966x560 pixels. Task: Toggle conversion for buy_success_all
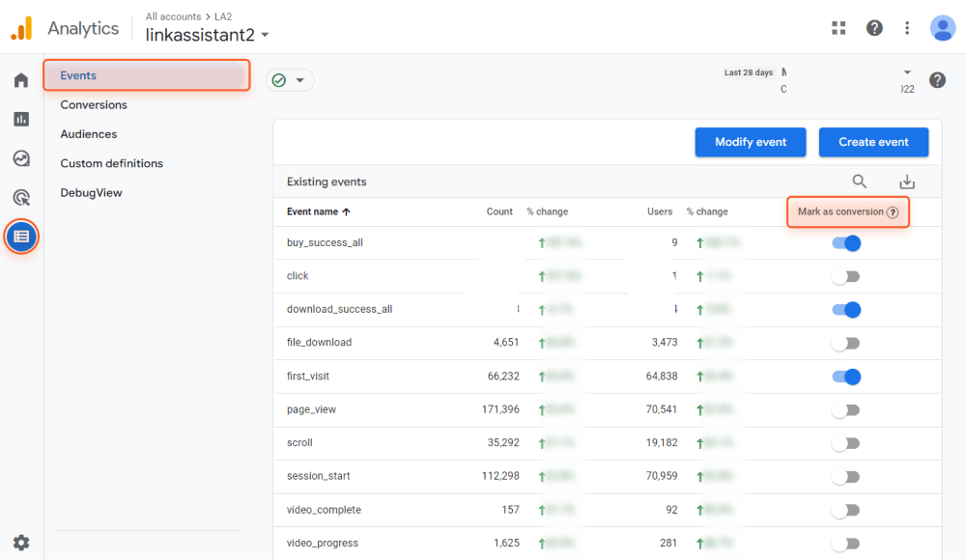pyautogui.click(x=846, y=243)
